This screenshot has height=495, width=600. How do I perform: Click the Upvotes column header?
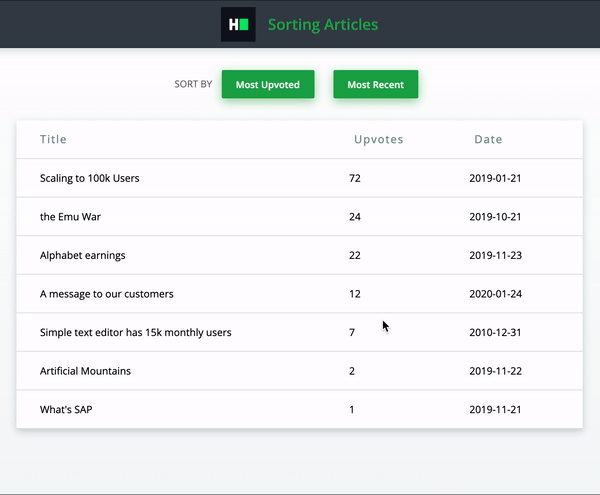click(378, 140)
